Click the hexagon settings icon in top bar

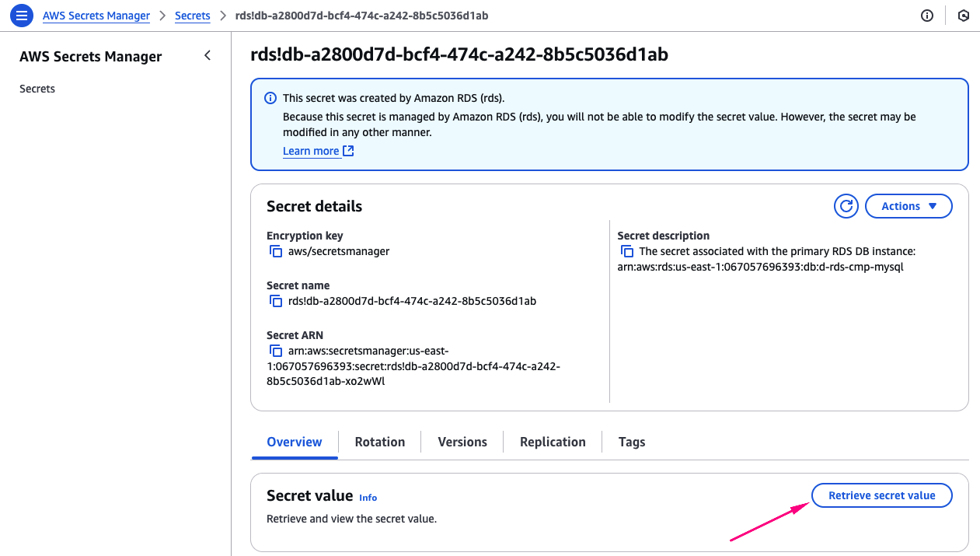click(964, 16)
